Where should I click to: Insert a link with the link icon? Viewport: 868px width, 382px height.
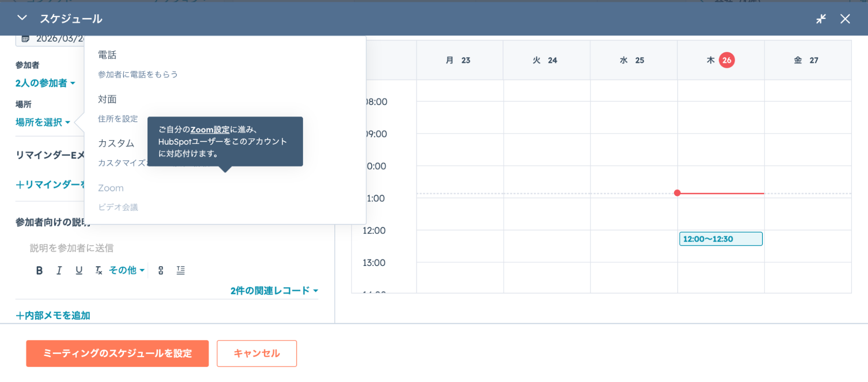tap(161, 270)
